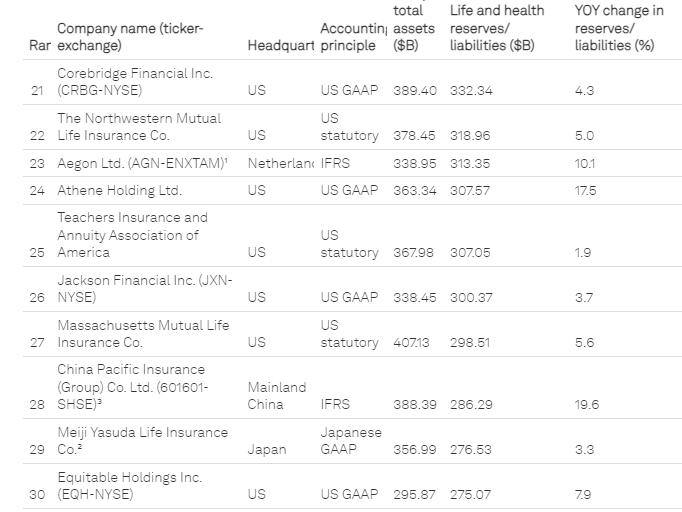Select Teachers Insurance and Annuity Association cell

pyautogui.click(x=132, y=235)
